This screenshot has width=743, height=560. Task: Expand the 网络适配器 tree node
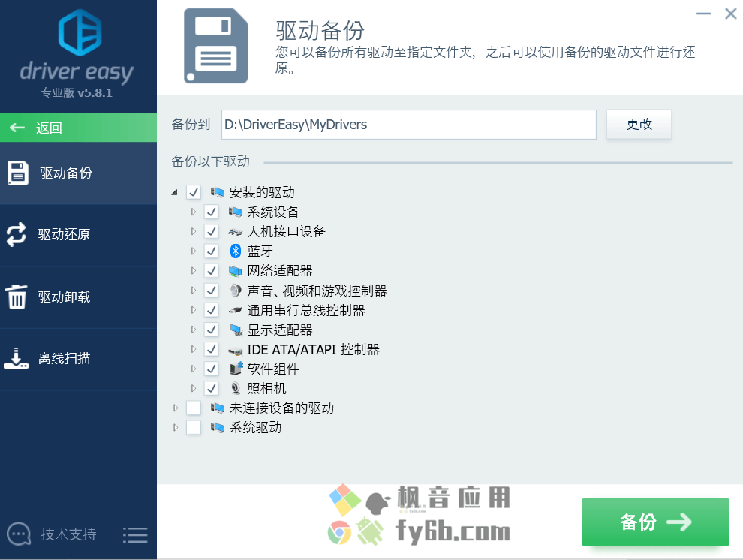194,271
